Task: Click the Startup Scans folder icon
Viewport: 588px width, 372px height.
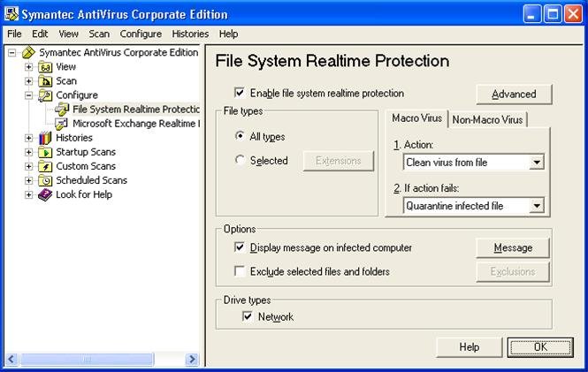Action: (45, 152)
